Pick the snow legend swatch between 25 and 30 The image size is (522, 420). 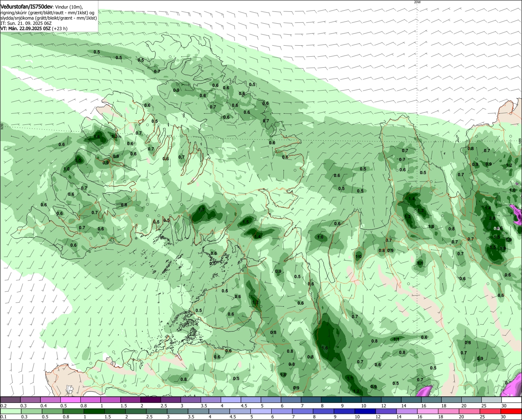coord(491,400)
